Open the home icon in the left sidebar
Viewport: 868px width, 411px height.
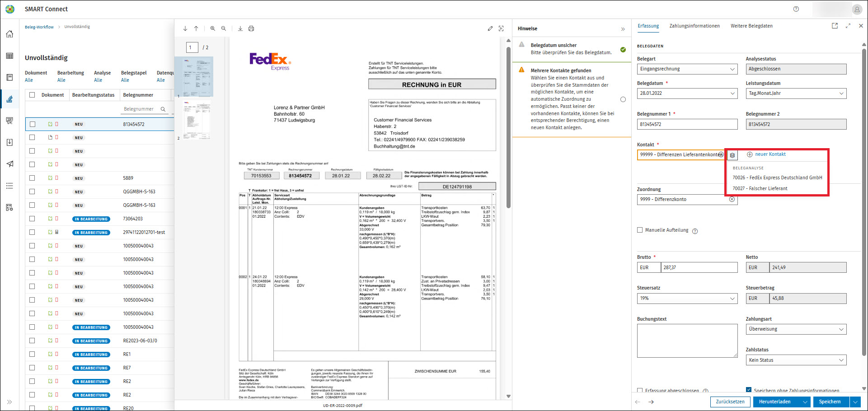[x=9, y=34]
